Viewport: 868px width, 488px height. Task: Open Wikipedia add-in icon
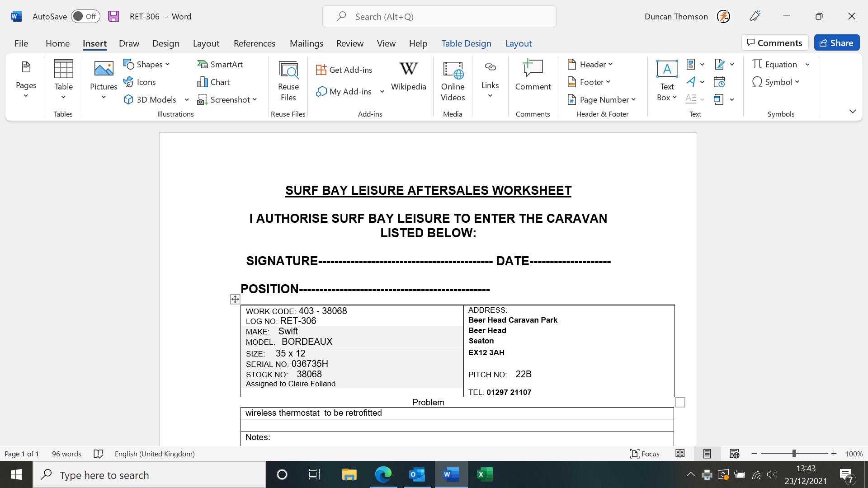pyautogui.click(x=408, y=69)
